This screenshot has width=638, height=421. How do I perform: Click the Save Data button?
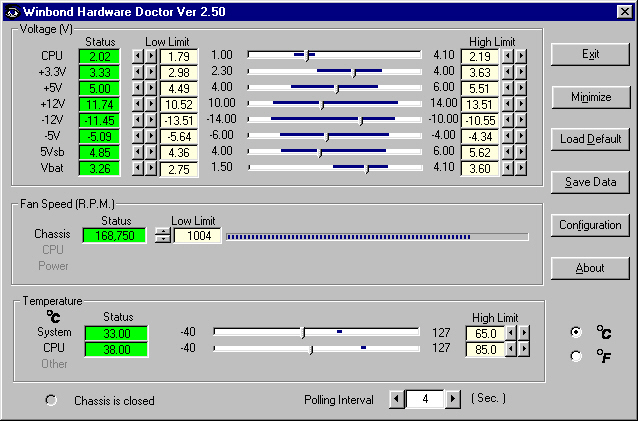coord(590,182)
